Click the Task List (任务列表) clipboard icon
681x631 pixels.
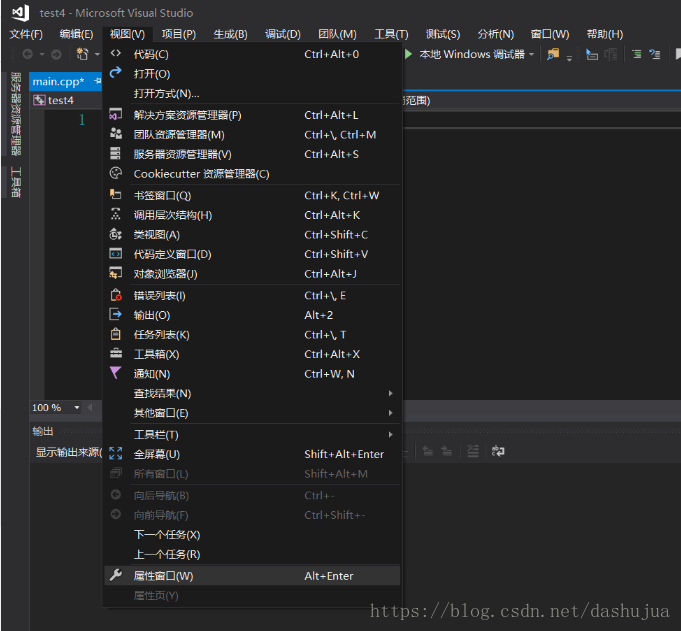click(x=116, y=334)
